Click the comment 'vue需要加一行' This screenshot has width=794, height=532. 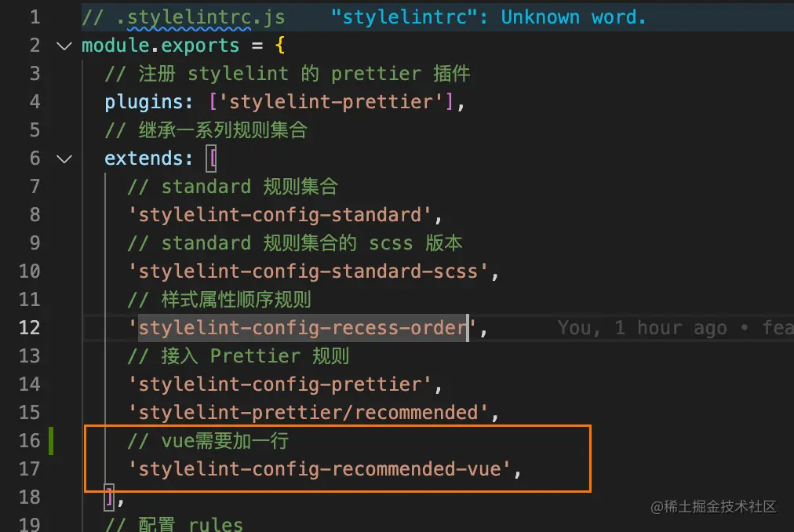pos(208,441)
